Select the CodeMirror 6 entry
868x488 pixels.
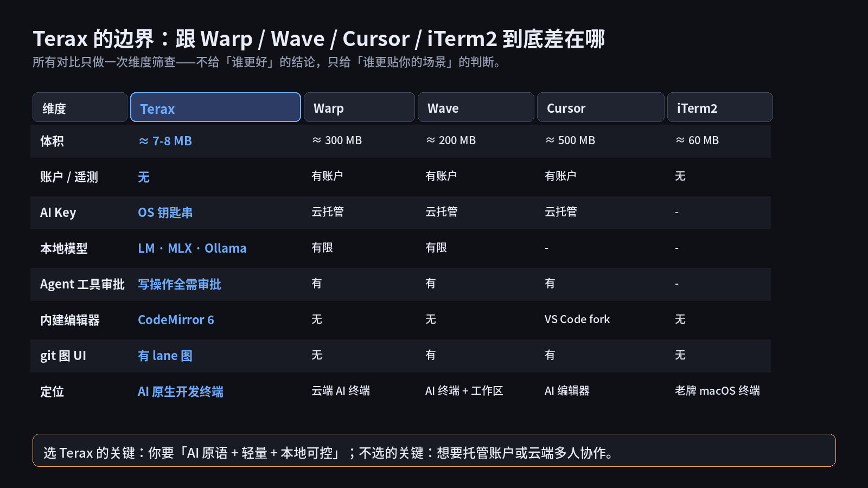(x=176, y=320)
